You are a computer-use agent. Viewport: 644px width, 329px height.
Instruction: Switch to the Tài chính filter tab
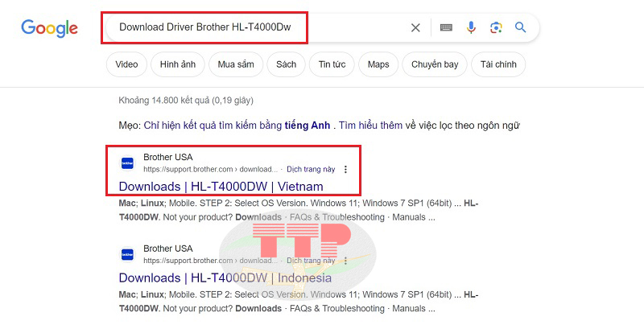pos(498,64)
